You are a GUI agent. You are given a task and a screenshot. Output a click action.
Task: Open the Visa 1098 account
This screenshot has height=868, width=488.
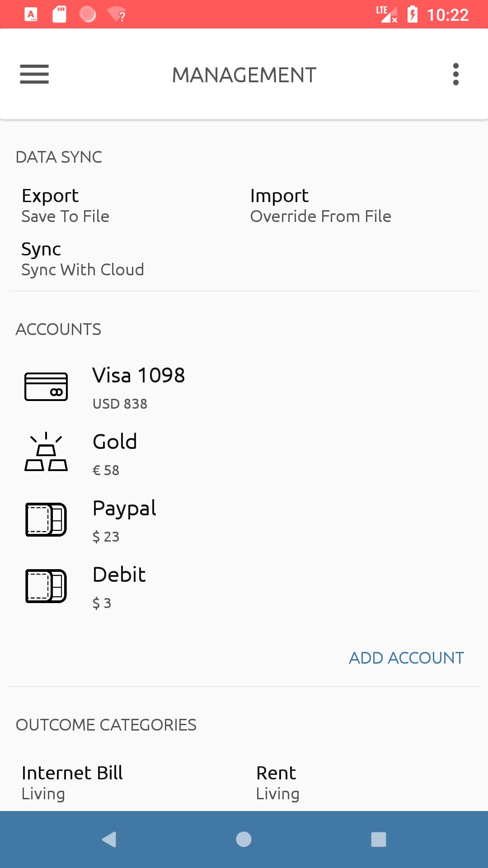244,387
